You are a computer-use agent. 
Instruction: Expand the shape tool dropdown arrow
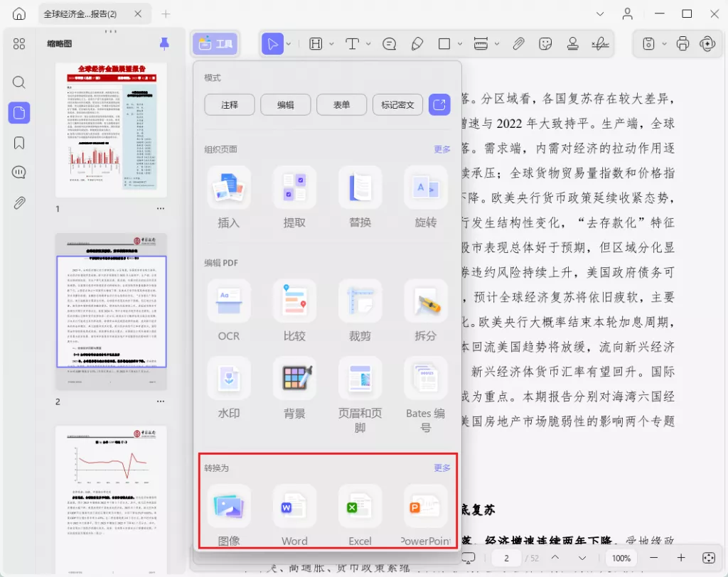click(x=461, y=43)
